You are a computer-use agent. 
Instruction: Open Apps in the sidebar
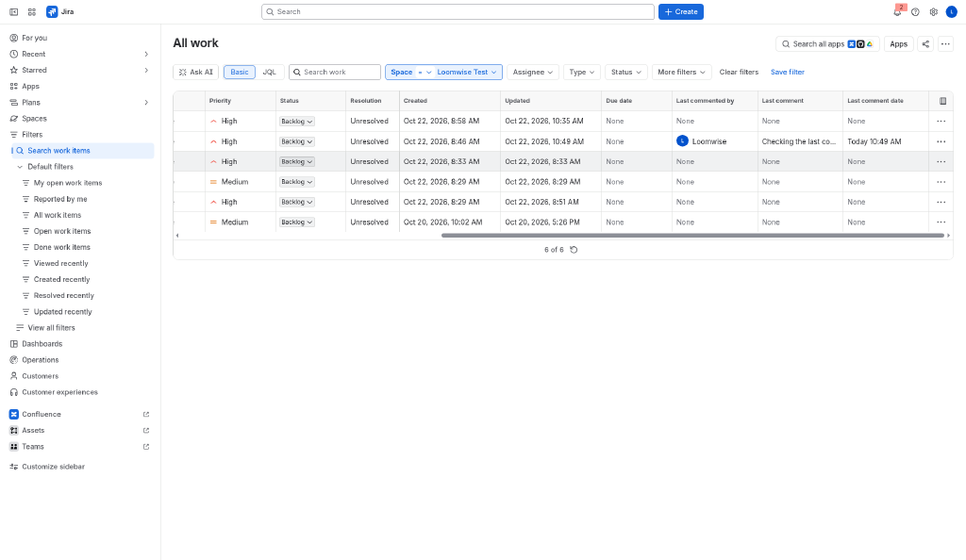(x=80, y=86)
